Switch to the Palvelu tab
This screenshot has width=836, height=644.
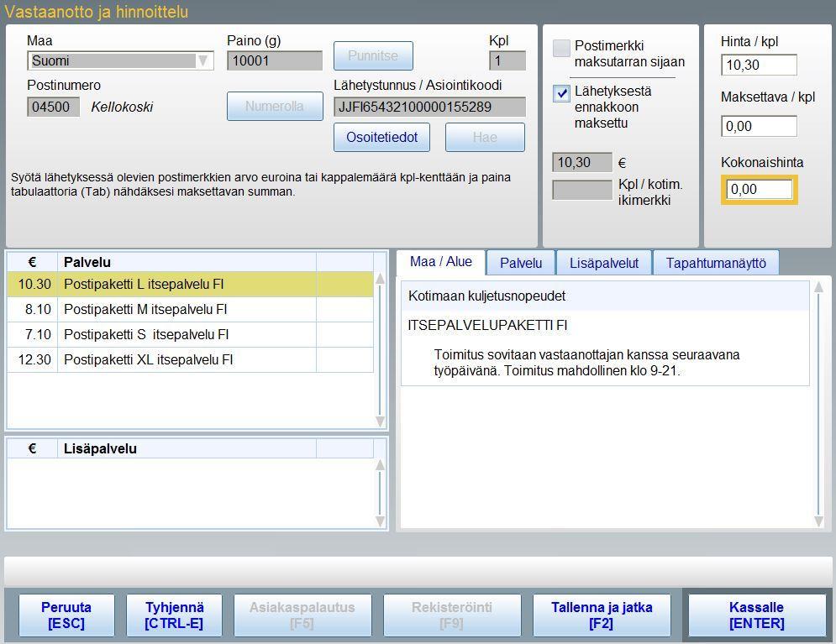coord(521,263)
